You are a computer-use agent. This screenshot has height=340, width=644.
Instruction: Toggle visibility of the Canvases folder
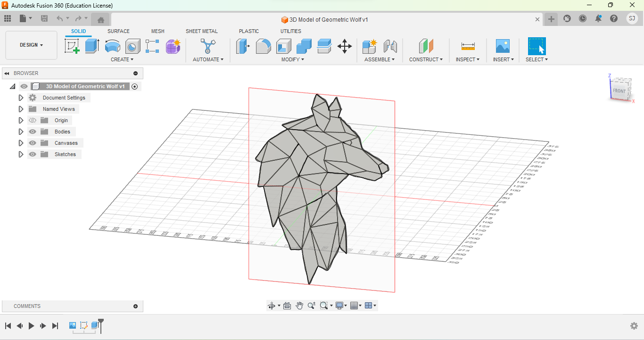pos(32,142)
